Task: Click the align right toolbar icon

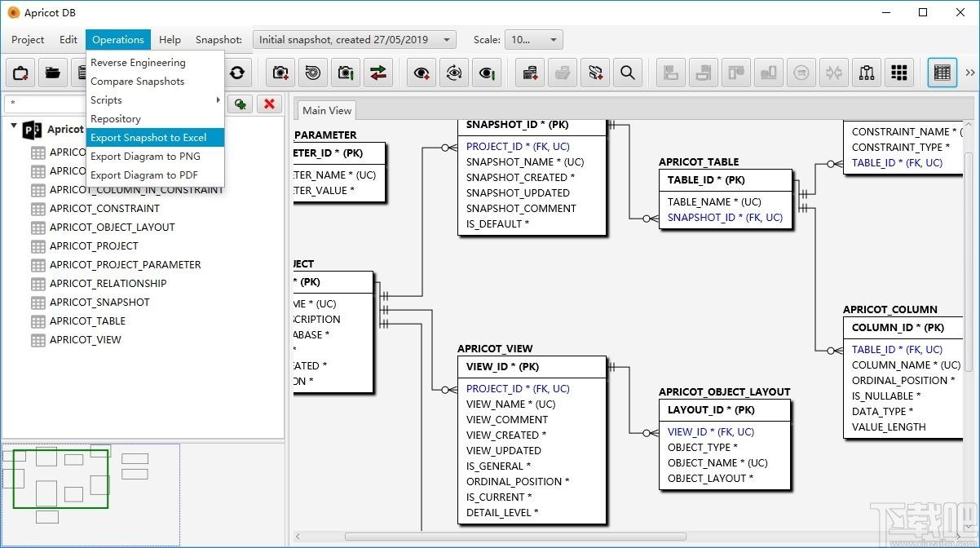Action: point(704,73)
